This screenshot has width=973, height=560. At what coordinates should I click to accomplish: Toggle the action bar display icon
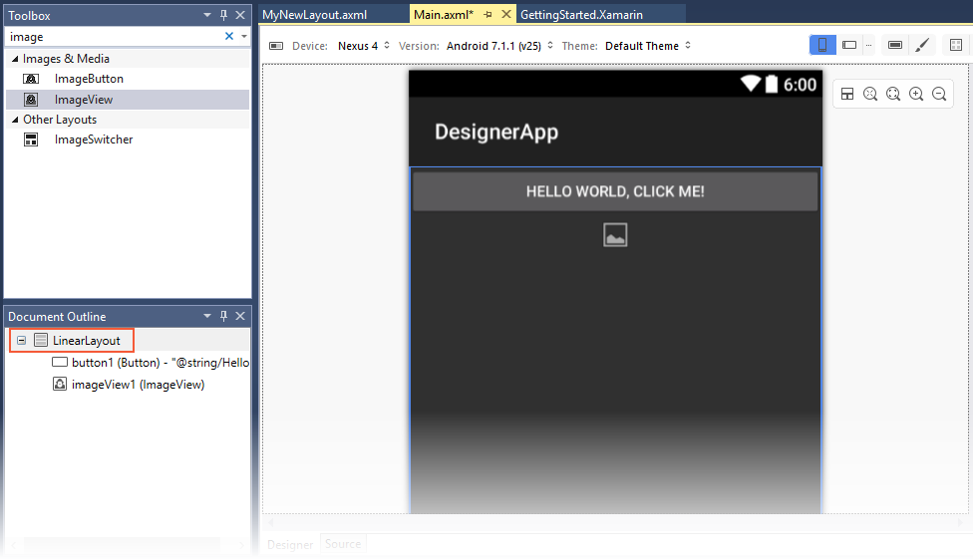tap(895, 45)
